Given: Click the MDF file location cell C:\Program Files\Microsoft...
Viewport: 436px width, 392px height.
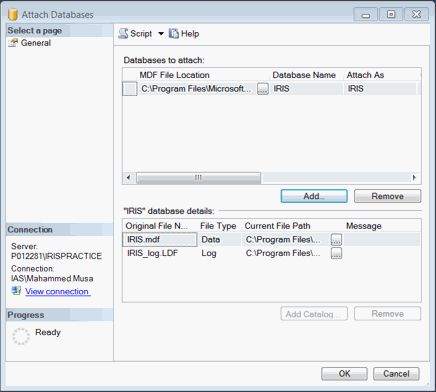Looking at the screenshot, I should click(x=197, y=89).
